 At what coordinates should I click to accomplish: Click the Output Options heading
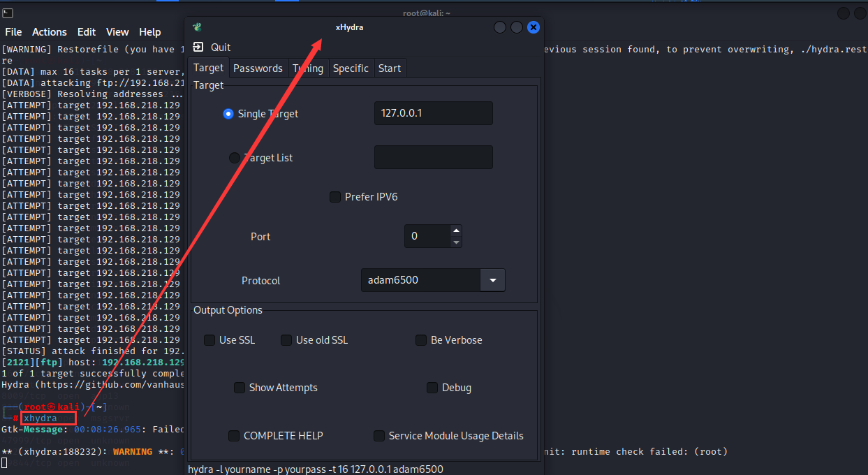coord(228,310)
